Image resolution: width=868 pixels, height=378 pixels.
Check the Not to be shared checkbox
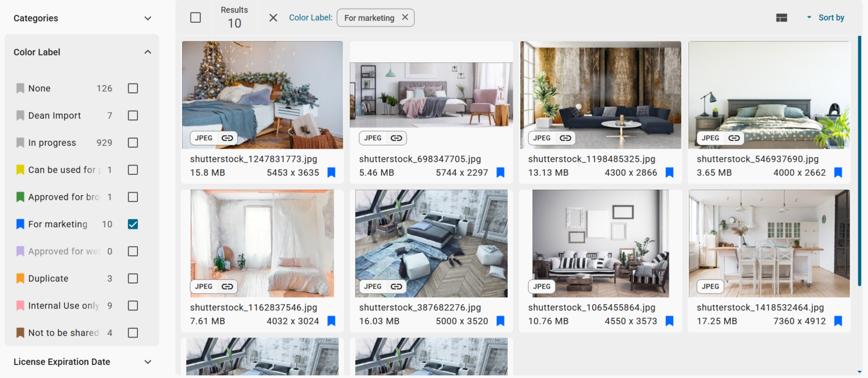point(133,333)
